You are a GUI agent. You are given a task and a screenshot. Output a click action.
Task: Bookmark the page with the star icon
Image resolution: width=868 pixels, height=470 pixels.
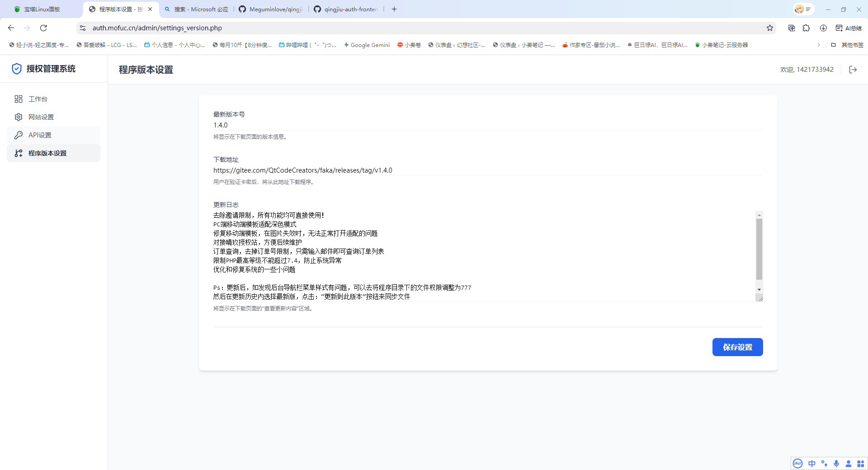point(770,28)
